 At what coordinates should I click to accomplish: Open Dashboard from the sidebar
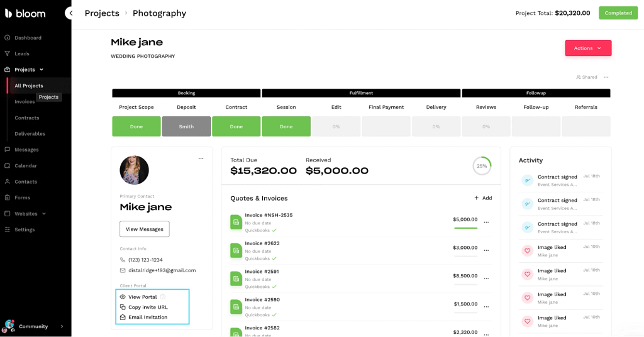click(28, 38)
